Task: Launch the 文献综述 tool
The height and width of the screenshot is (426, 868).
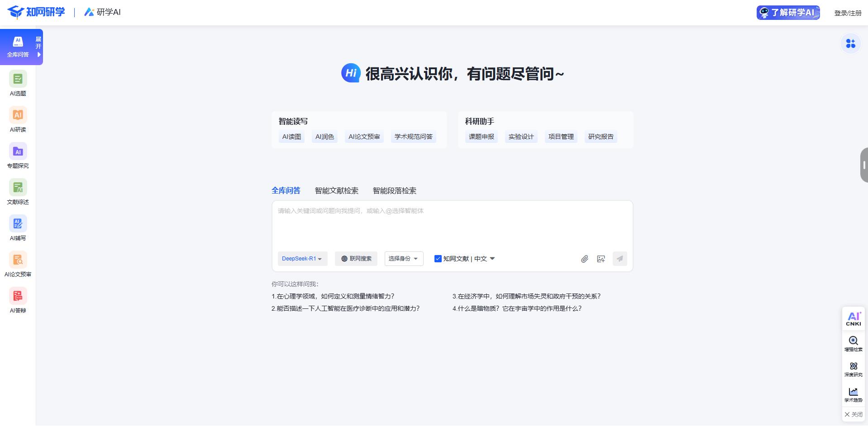Action: pyautogui.click(x=18, y=192)
